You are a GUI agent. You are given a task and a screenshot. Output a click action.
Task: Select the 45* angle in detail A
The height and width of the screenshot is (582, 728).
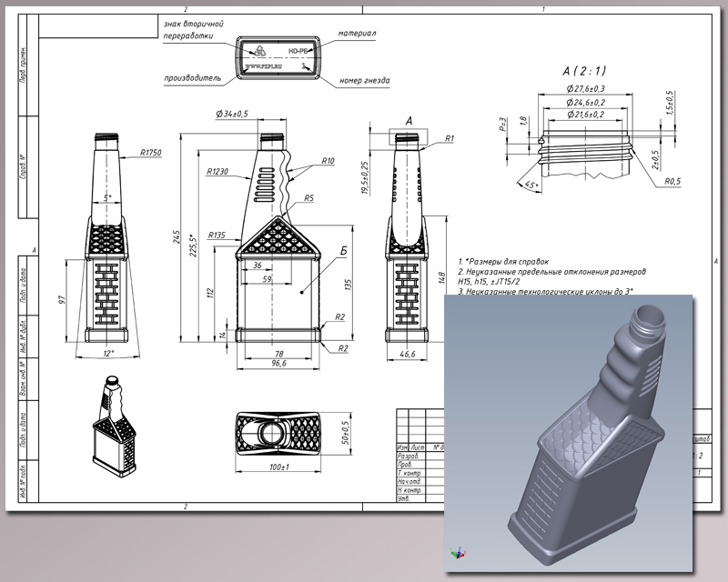(531, 186)
